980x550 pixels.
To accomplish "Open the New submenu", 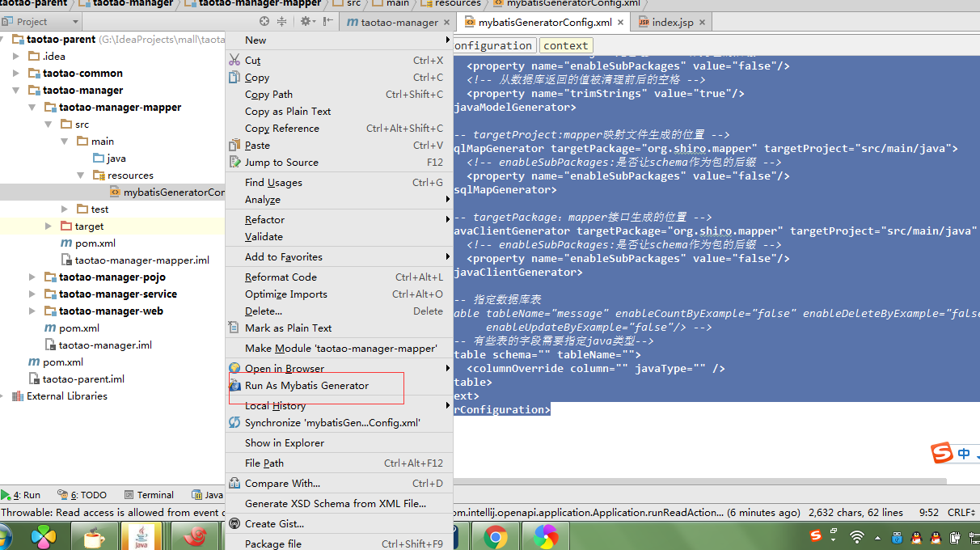I will click(x=339, y=40).
